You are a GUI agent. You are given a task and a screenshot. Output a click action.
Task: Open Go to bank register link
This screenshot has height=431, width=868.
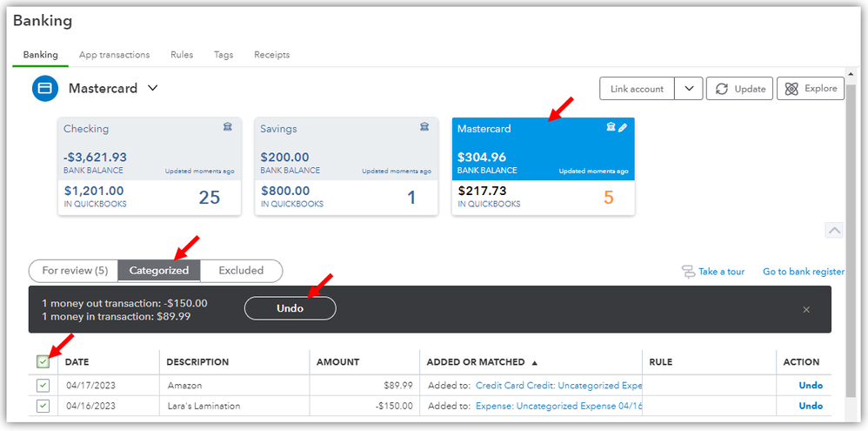pos(804,272)
